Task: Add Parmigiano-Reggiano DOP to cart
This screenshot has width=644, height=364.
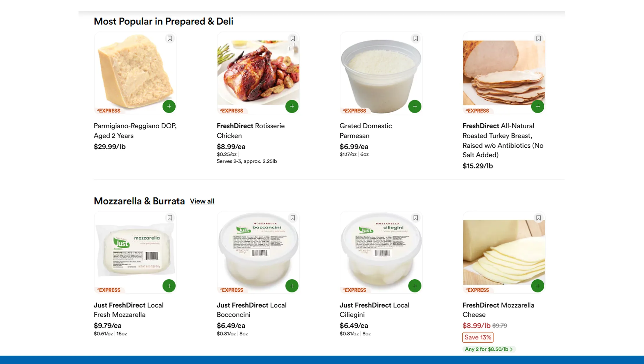Action: 169,106
